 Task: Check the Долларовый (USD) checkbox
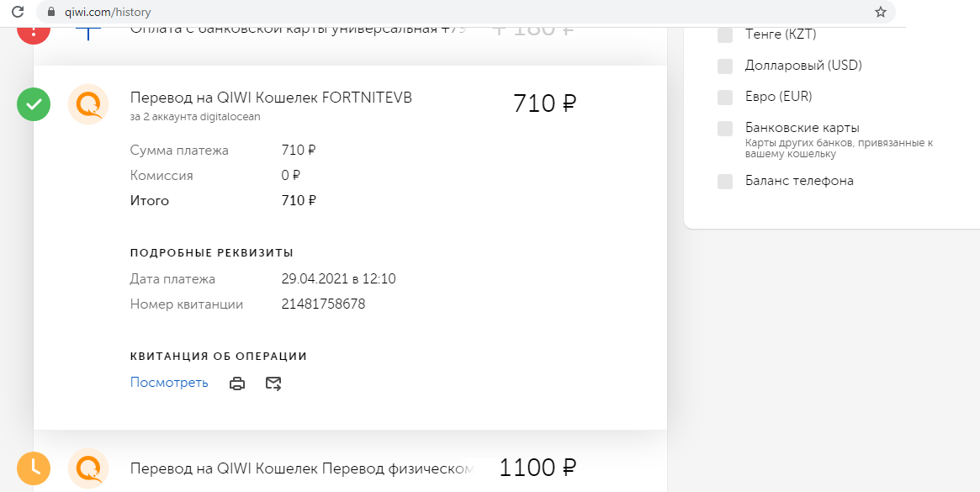pos(724,65)
